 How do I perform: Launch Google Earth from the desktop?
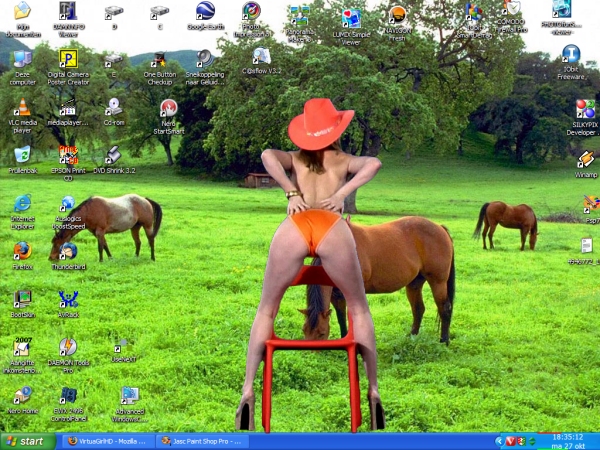tap(205, 11)
